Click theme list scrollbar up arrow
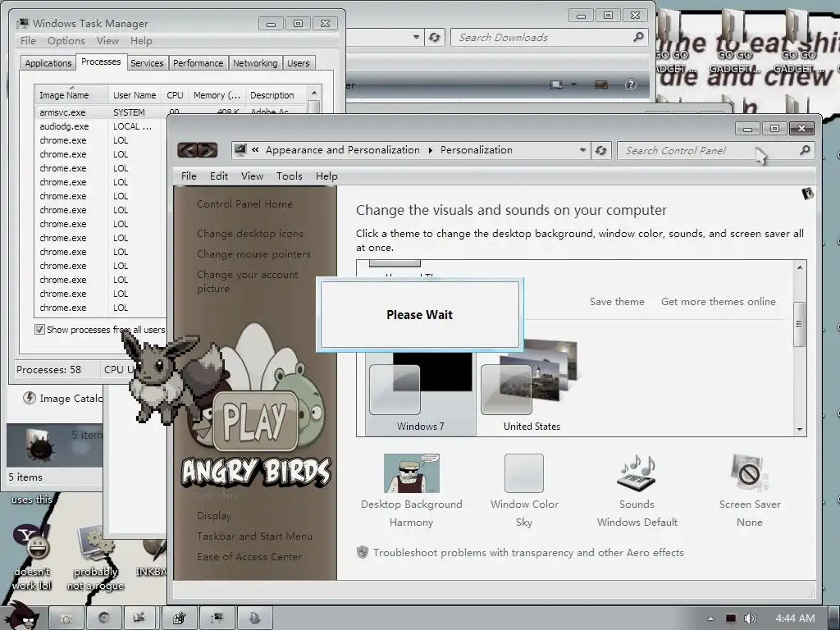The image size is (840, 630). [800, 267]
